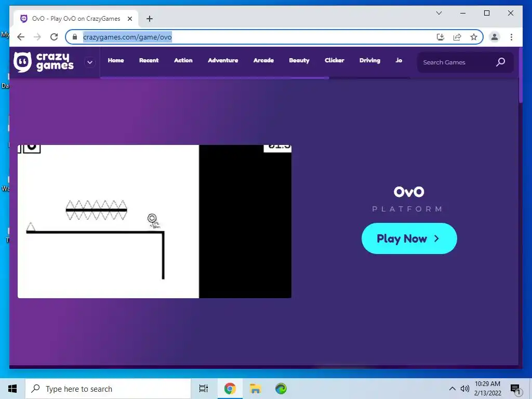Click the Type here to search box
This screenshot has height=399, width=532.
(x=108, y=389)
